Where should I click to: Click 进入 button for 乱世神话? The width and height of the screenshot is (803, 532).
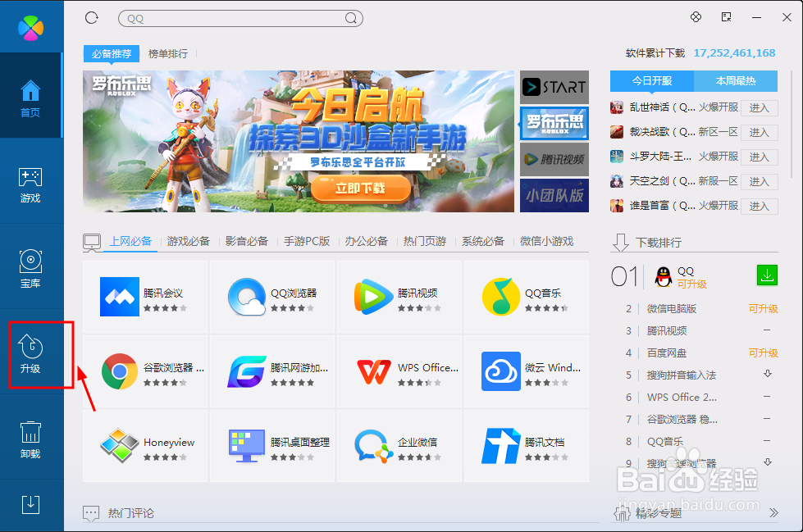760,108
